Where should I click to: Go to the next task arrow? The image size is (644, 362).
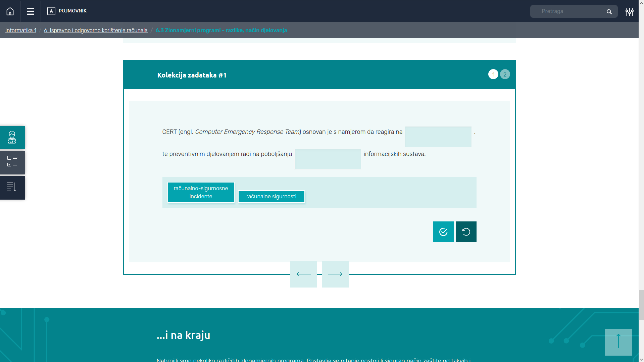[x=335, y=274]
